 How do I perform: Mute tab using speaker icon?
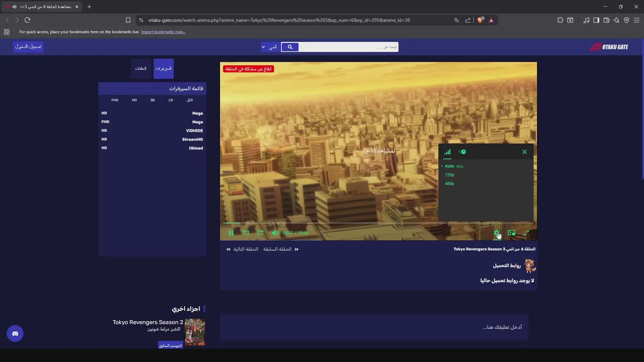coord(14,7)
